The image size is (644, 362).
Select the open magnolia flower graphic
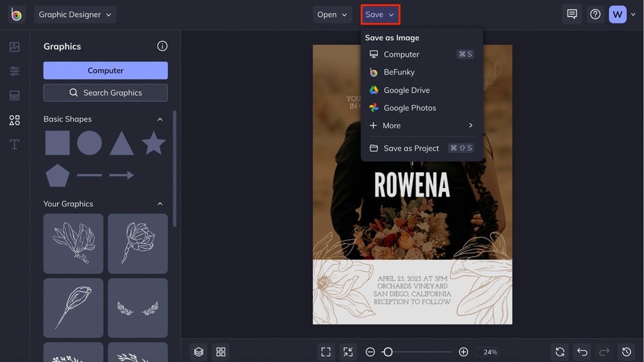point(73,244)
